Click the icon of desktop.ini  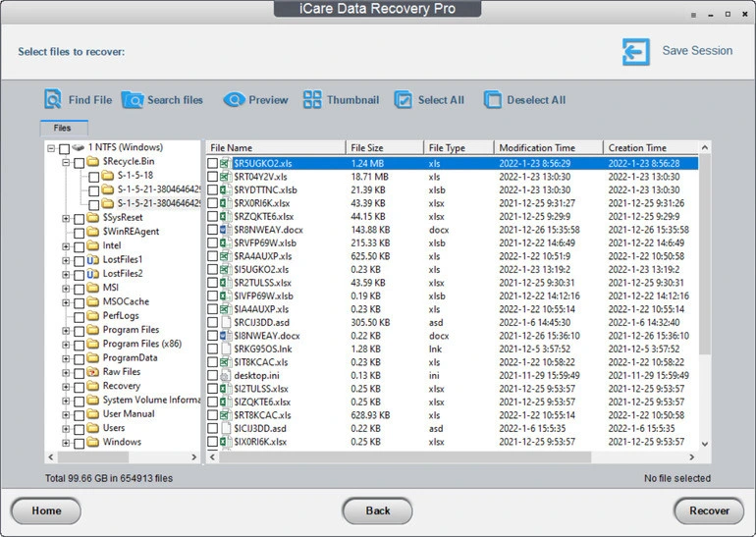tap(225, 376)
